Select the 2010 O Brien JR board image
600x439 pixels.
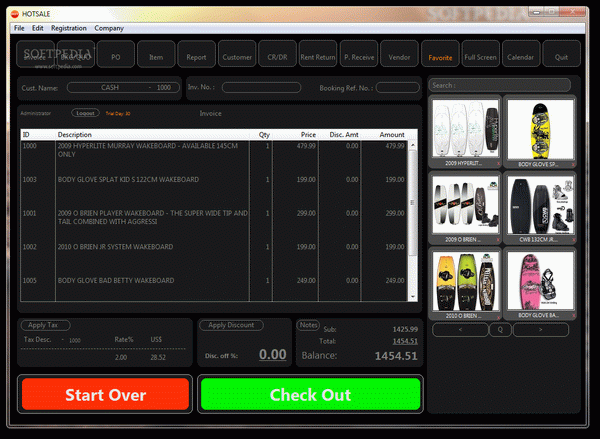[x=465, y=281]
